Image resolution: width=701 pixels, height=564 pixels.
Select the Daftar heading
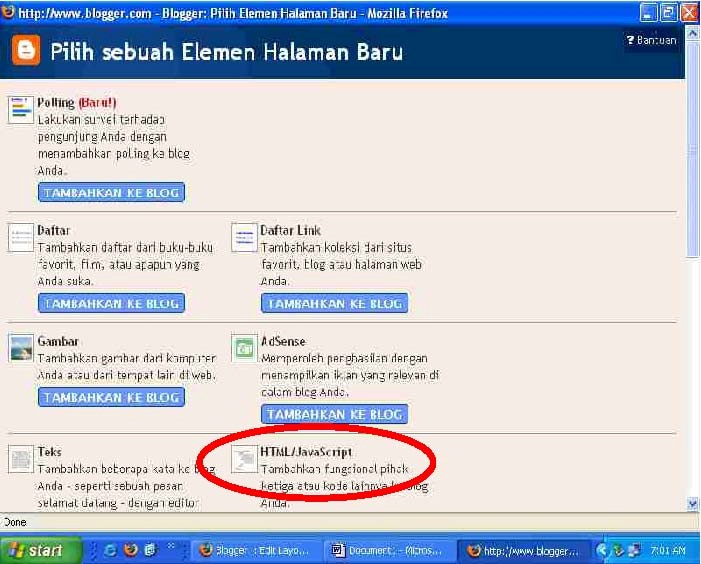(x=54, y=231)
